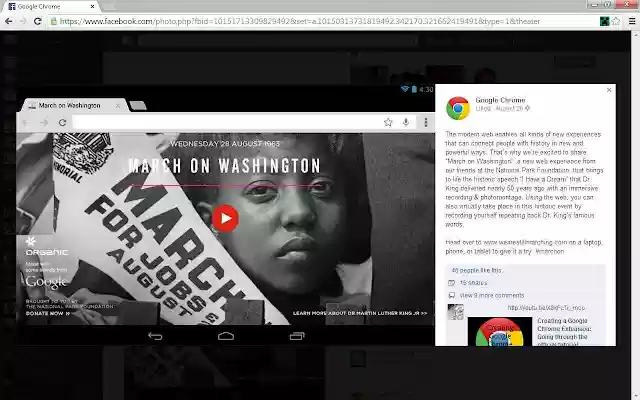Image resolution: width=640 pixels, height=400 pixels.
Task: Click the tablet browser reload icon
Action: (62, 122)
